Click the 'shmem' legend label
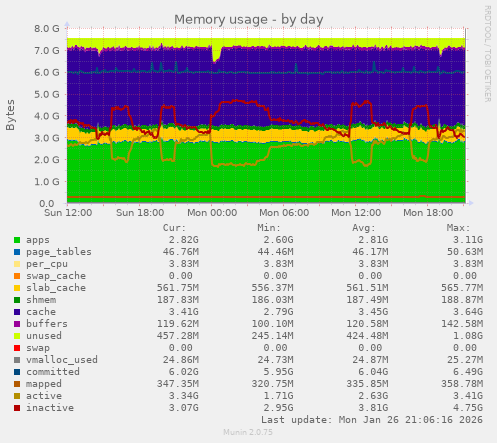 (x=41, y=300)
